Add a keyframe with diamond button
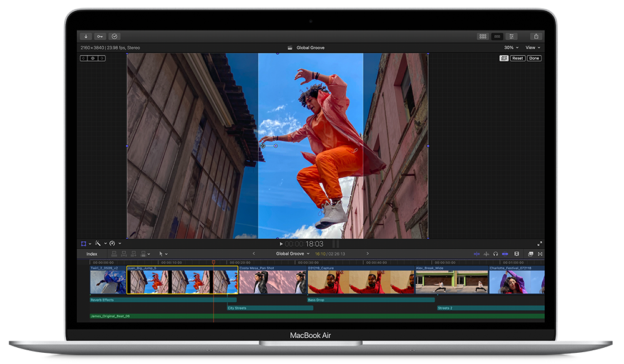Image resolution: width=624 pixels, height=364 pixels. pyautogui.click(x=93, y=58)
